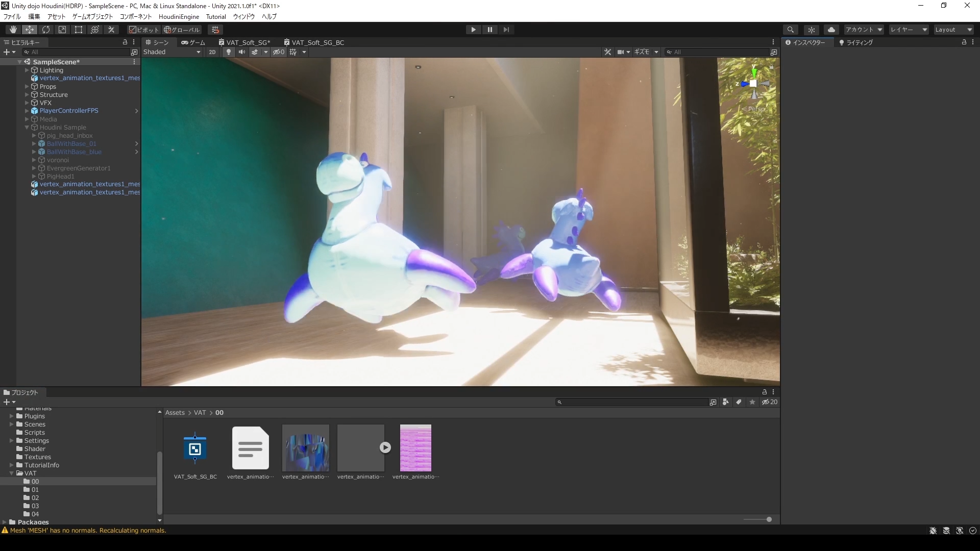Toggle 2D view mode
980x551 pixels.
click(x=212, y=52)
